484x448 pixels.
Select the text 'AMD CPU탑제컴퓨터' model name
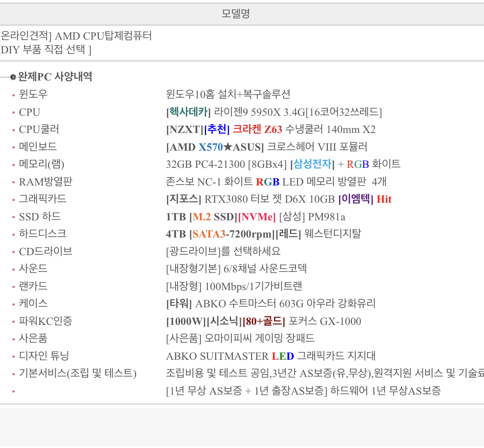click(x=103, y=36)
